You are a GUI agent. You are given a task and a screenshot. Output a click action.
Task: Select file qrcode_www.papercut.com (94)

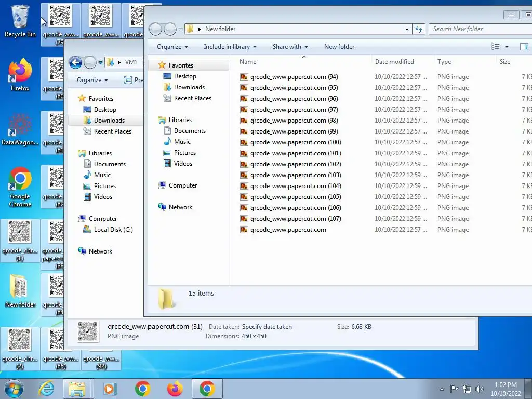(x=294, y=77)
